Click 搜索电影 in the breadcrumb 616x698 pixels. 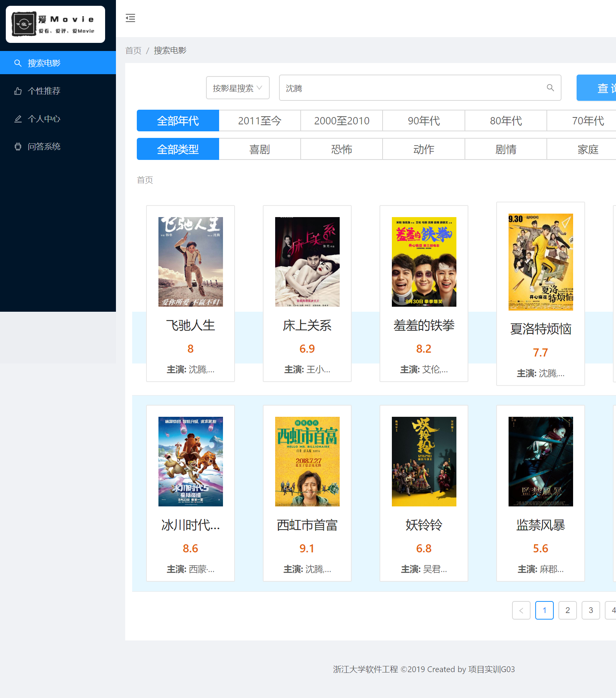point(170,51)
